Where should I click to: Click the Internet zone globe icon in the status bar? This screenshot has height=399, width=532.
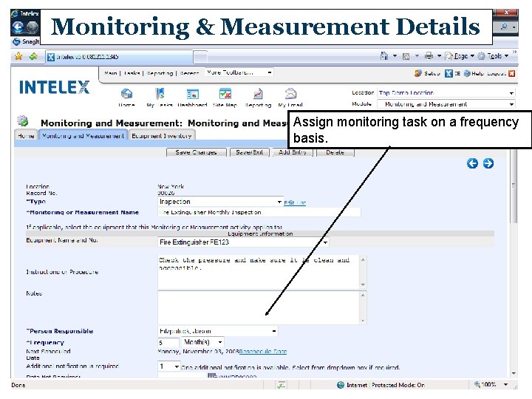341,385
